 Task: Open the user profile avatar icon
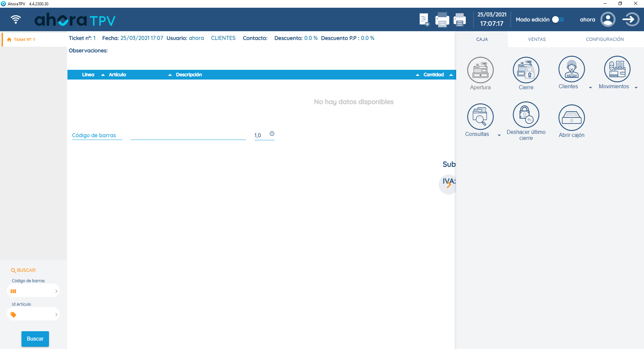[608, 19]
